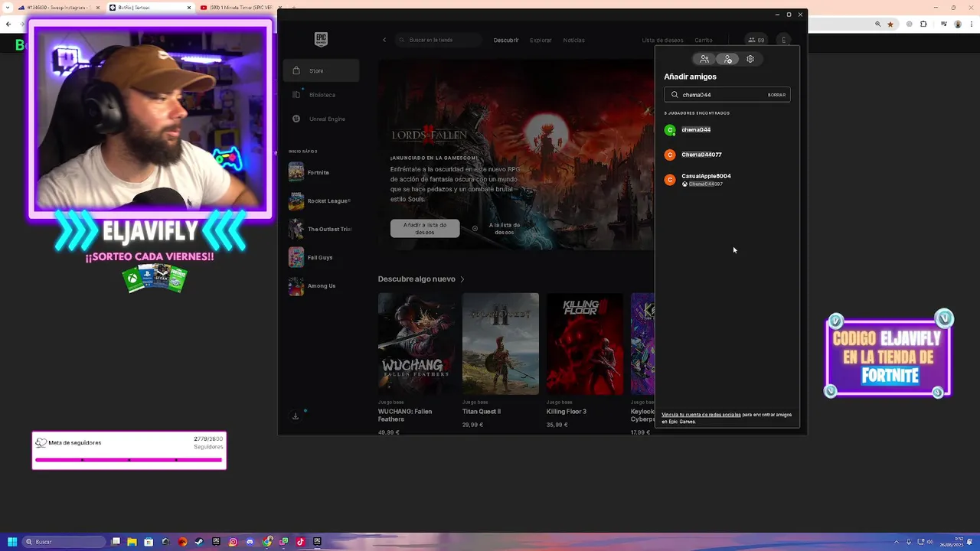Open Task View from the taskbar
This screenshot has width=980, height=551.
[116, 542]
